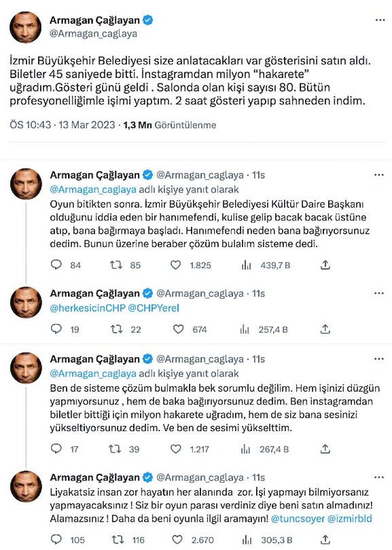Click the main tweet profile avatar

[x=25, y=27]
